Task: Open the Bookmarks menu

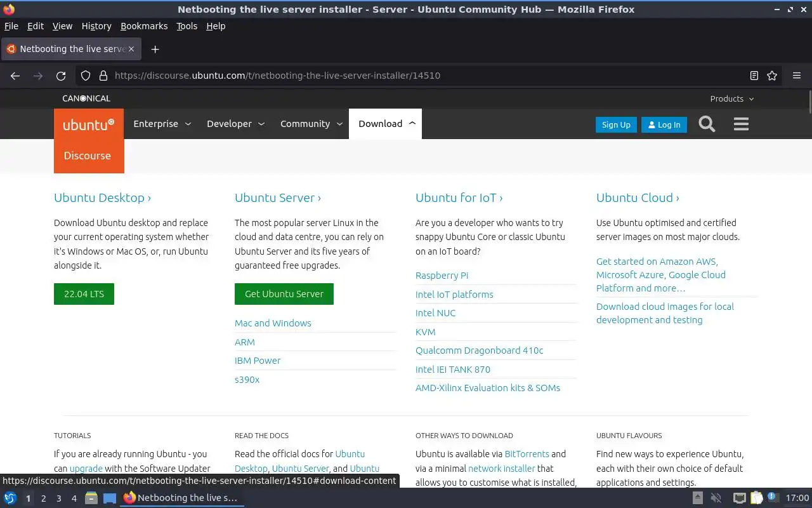Action: coord(144,26)
